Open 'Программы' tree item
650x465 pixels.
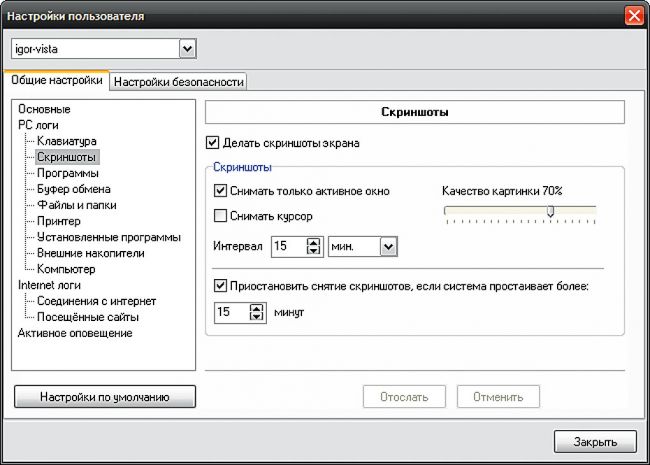(x=68, y=173)
